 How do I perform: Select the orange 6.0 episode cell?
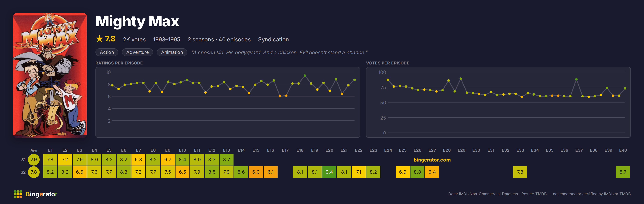256,172
